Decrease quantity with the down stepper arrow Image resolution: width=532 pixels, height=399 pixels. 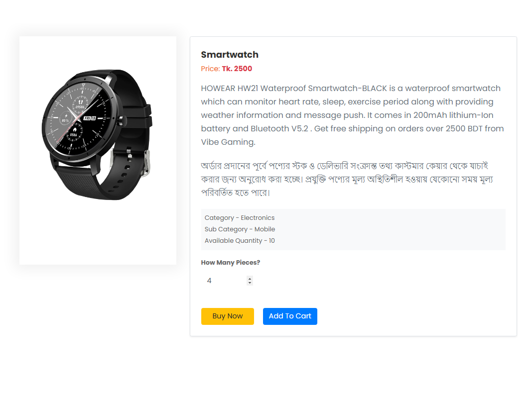tap(250, 283)
